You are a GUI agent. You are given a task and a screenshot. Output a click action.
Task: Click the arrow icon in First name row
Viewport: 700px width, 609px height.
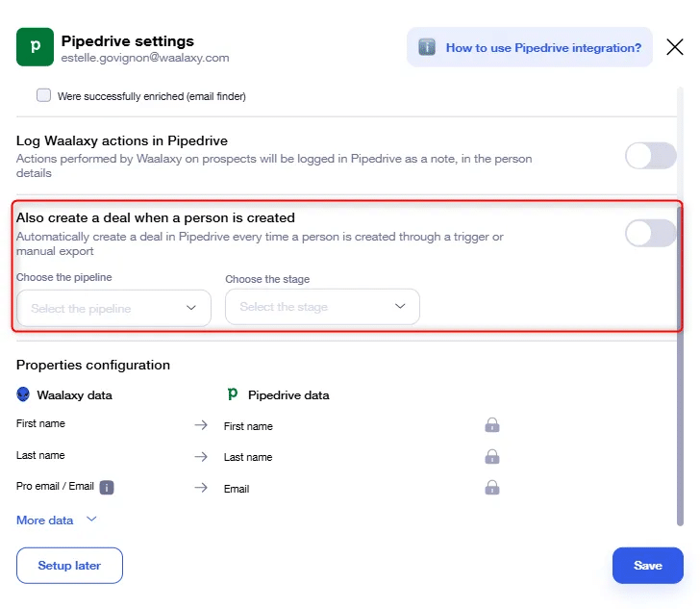pyautogui.click(x=201, y=425)
